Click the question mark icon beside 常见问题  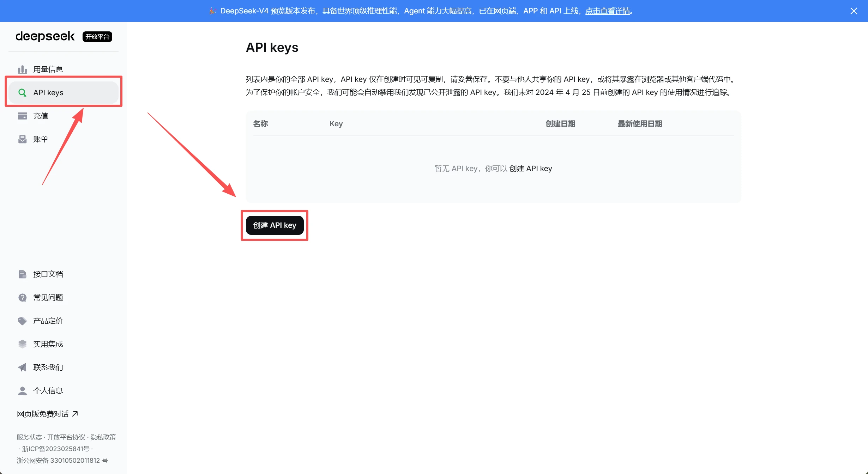tap(22, 297)
